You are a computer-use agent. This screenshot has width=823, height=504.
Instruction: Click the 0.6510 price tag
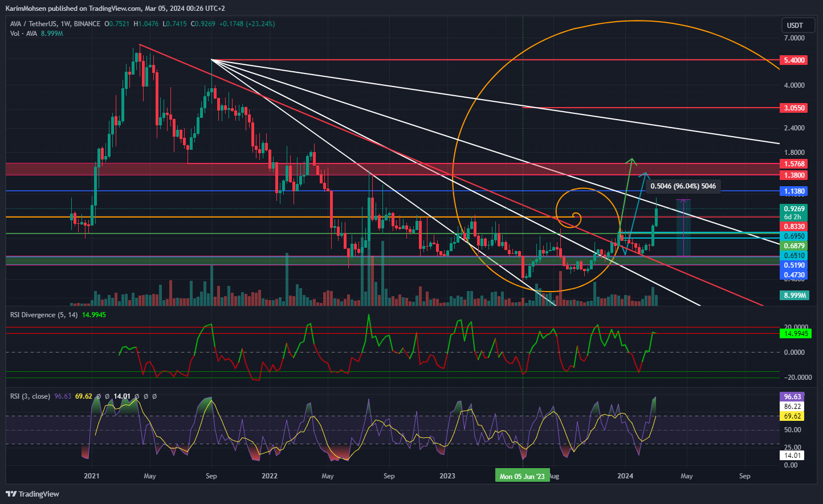pyautogui.click(x=794, y=256)
